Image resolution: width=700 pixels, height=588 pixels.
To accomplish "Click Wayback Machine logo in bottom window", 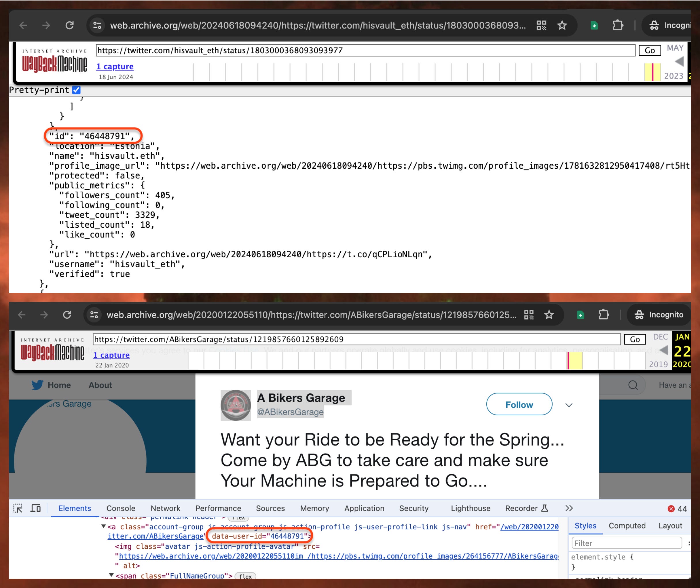I will (52, 349).
